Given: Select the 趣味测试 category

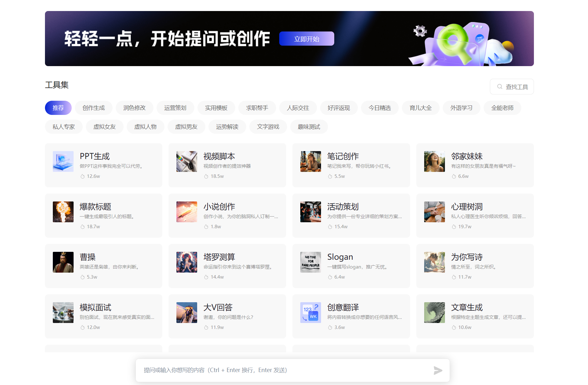Looking at the screenshot, I should (309, 127).
